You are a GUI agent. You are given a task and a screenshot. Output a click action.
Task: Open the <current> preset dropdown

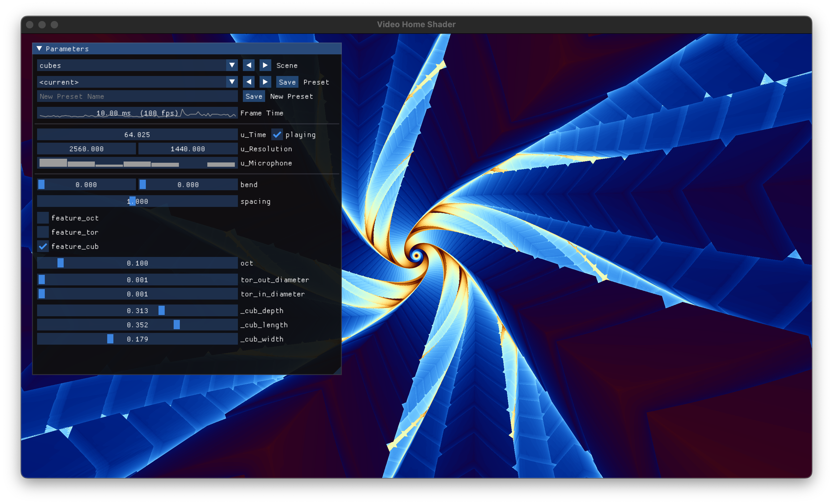click(232, 82)
